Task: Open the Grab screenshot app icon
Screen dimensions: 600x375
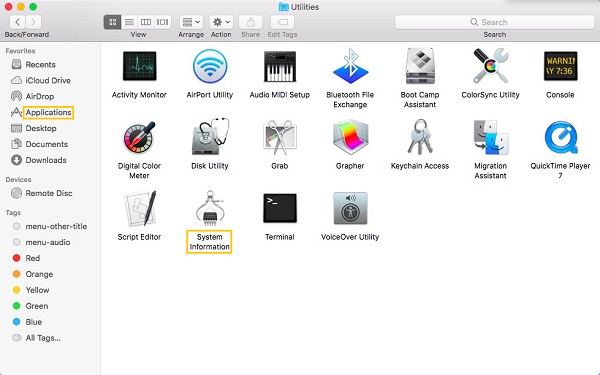Action: click(280, 137)
